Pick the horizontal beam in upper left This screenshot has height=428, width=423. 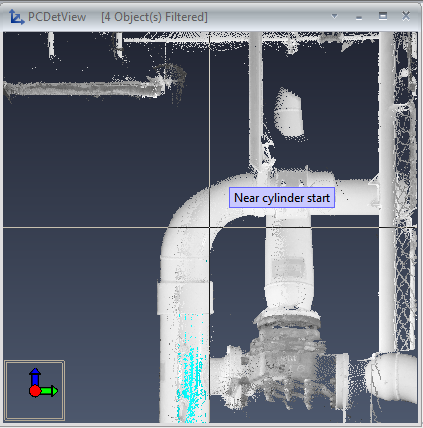(x=83, y=89)
